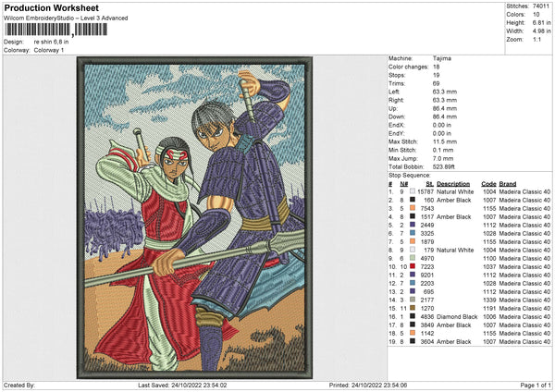Screen dimensions: 555x392
Task: Select stitch count 9201 in stop 11
Action: (x=427, y=275)
